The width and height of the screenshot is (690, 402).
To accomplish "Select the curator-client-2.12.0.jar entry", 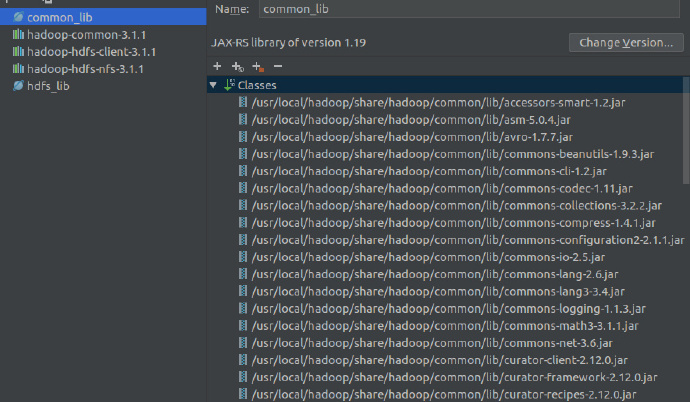I will click(x=439, y=359).
